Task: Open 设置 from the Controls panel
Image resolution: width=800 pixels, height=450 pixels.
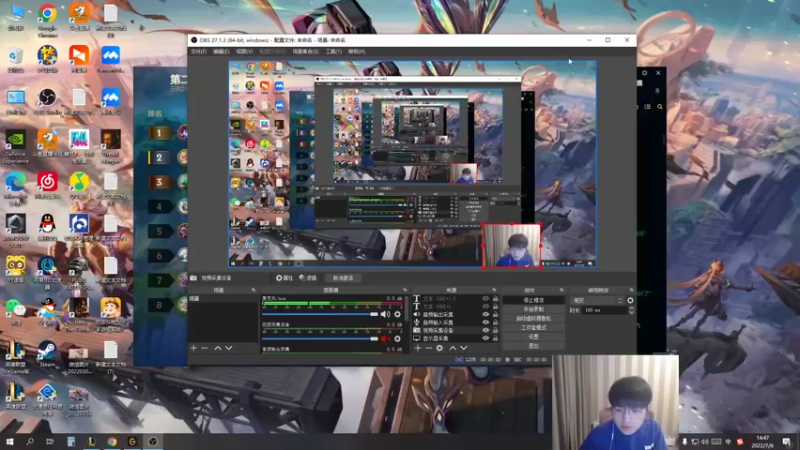Action: pos(534,337)
